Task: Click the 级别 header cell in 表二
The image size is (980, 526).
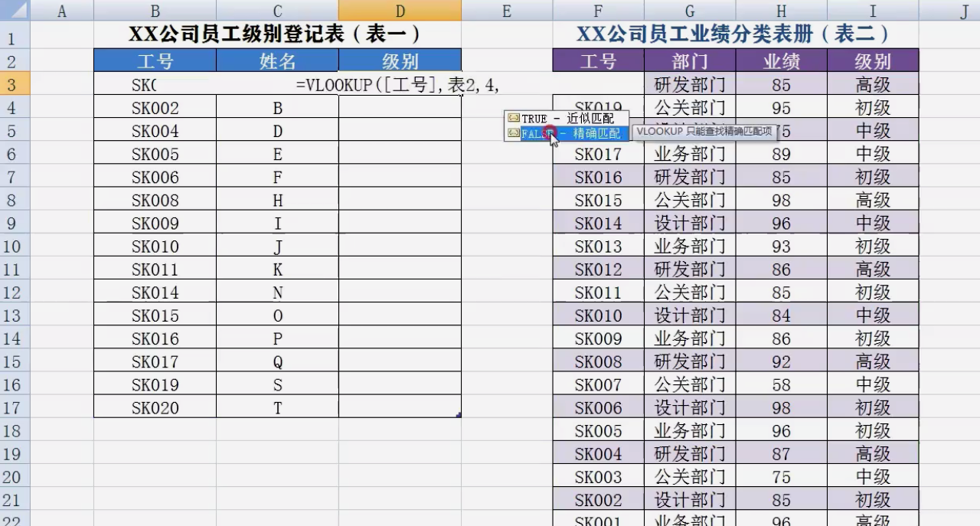Action: 872,60
